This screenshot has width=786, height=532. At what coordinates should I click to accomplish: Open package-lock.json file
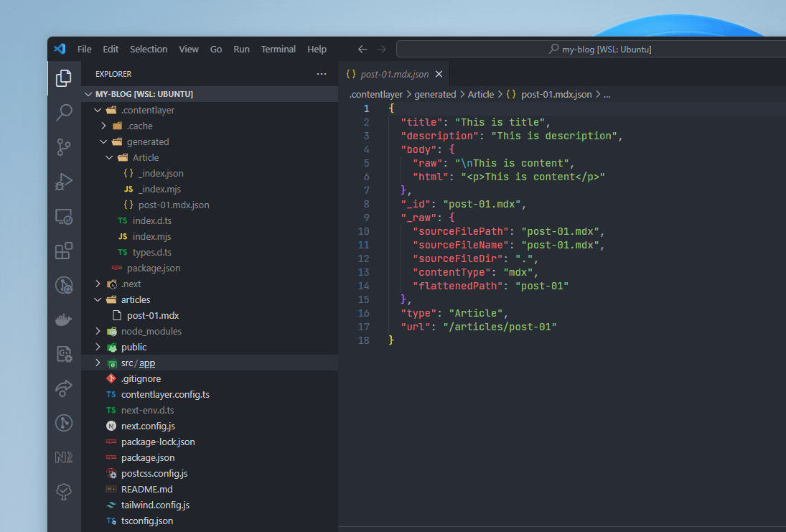pyautogui.click(x=210, y=442)
